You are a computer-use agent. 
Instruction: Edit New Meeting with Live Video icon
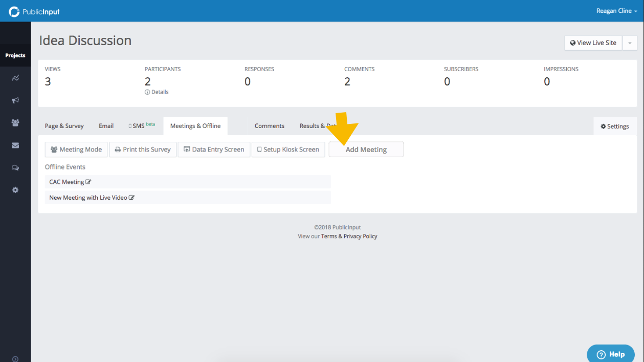131,198
